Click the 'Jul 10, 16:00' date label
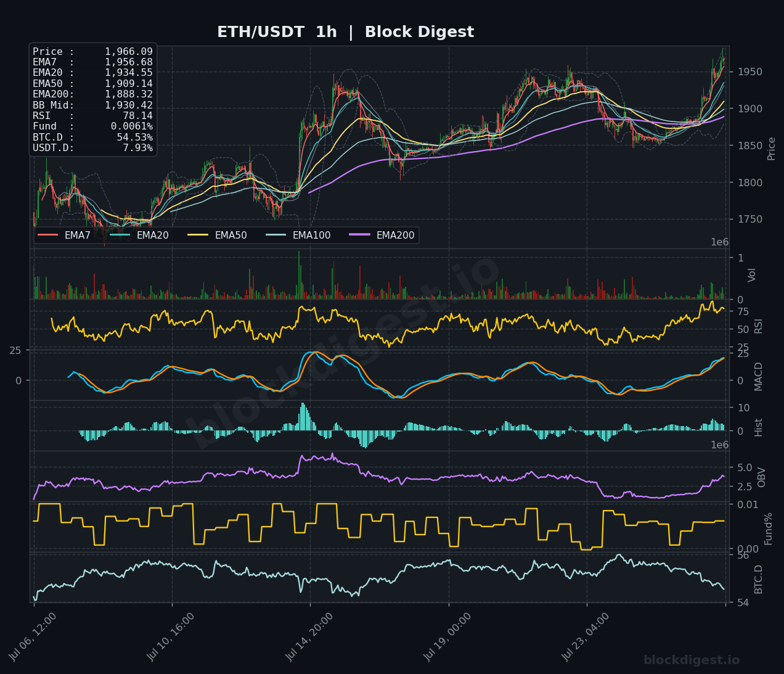This screenshot has height=674, width=784. [x=171, y=637]
